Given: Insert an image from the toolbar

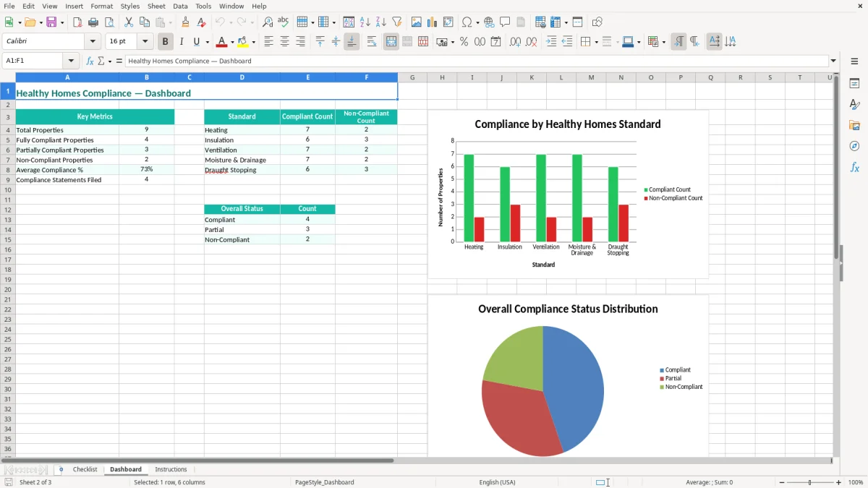Looking at the screenshot, I should [x=417, y=22].
